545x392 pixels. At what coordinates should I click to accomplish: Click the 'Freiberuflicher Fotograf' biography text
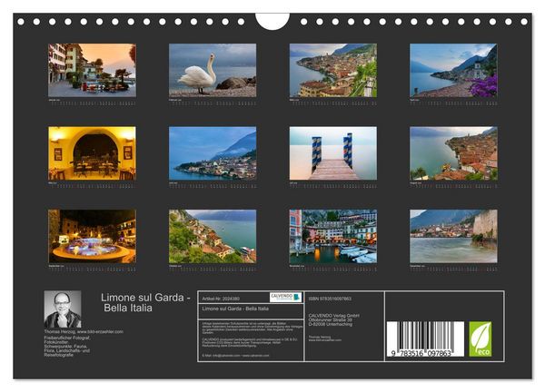67,346
